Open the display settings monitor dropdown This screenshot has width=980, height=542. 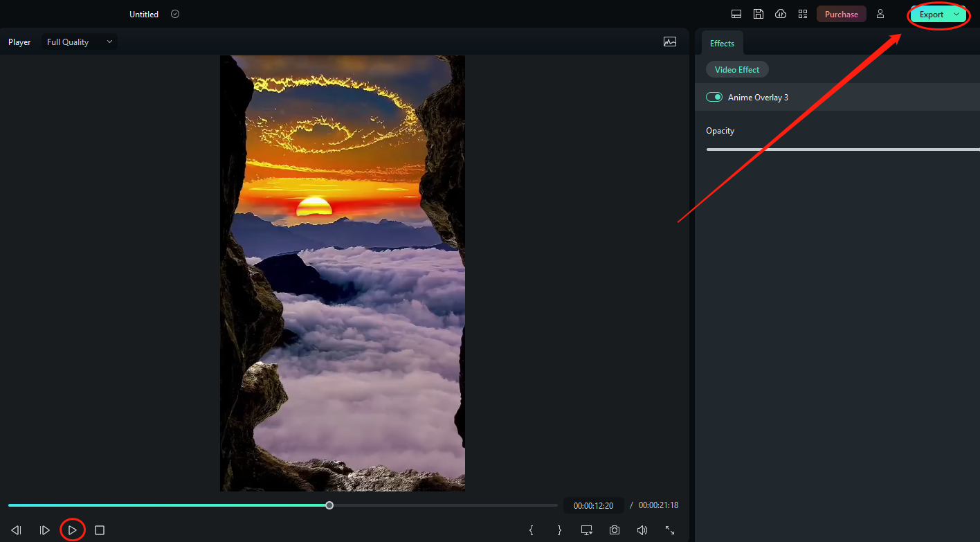click(587, 530)
